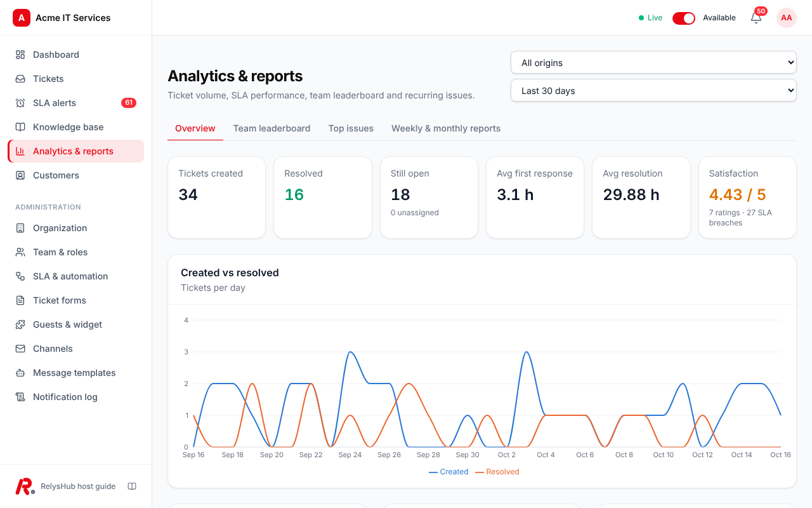Open the Top issues tab
Image resolution: width=812 pixels, height=508 pixels.
(x=351, y=128)
